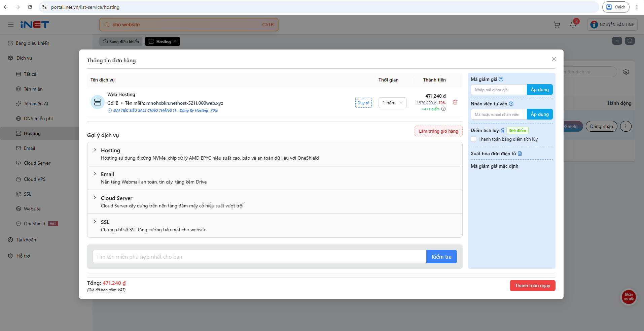Select Hosting in the sidebar
The width and height of the screenshot is (644, 331).
[x=32, y=133]
